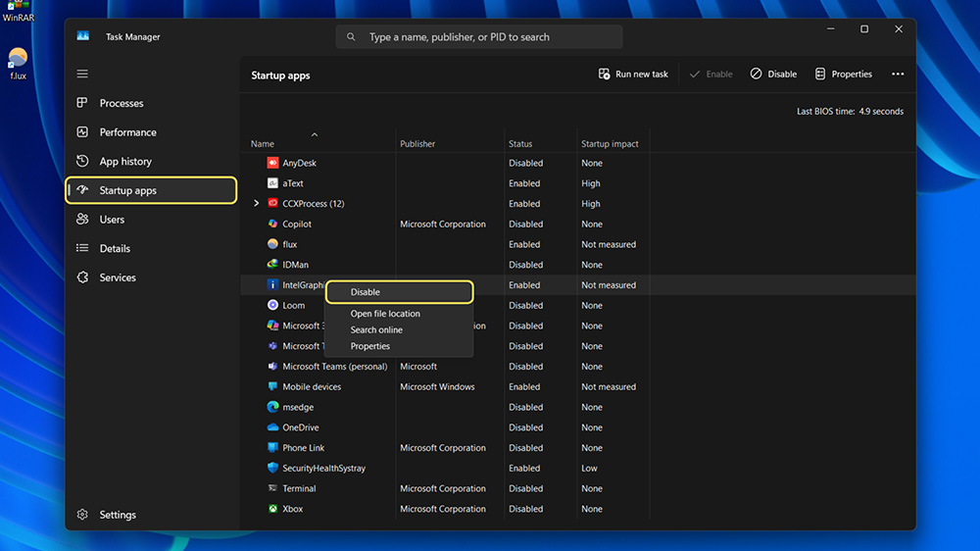The width and height of the screenshot is (980, 551).
Task: Open Settings in the sidebar
Action: tap(151, 514)
